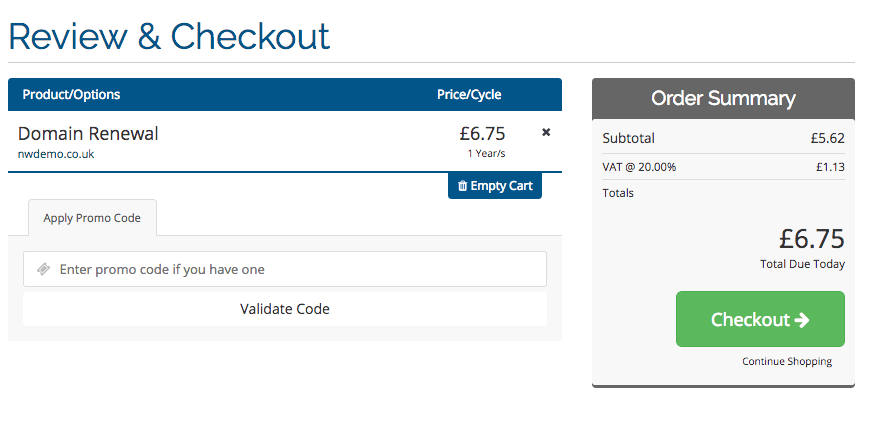Follow the Continue Shopping link

787,362
